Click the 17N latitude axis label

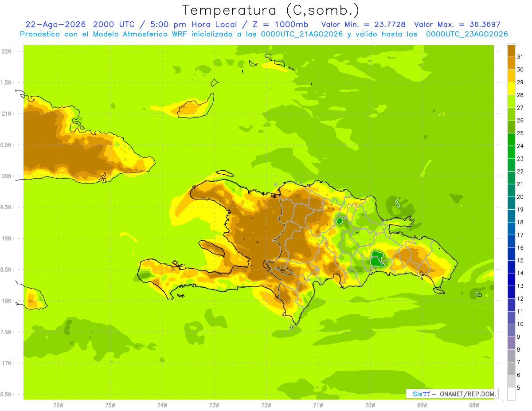[x=6, y=363]
